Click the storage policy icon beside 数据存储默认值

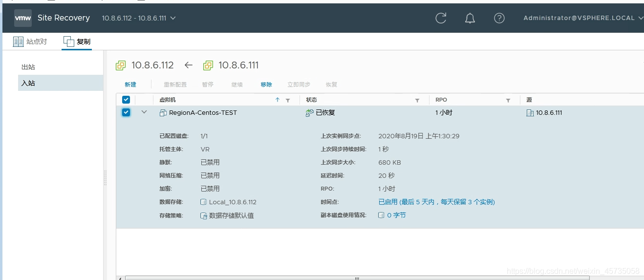(204, 215)
